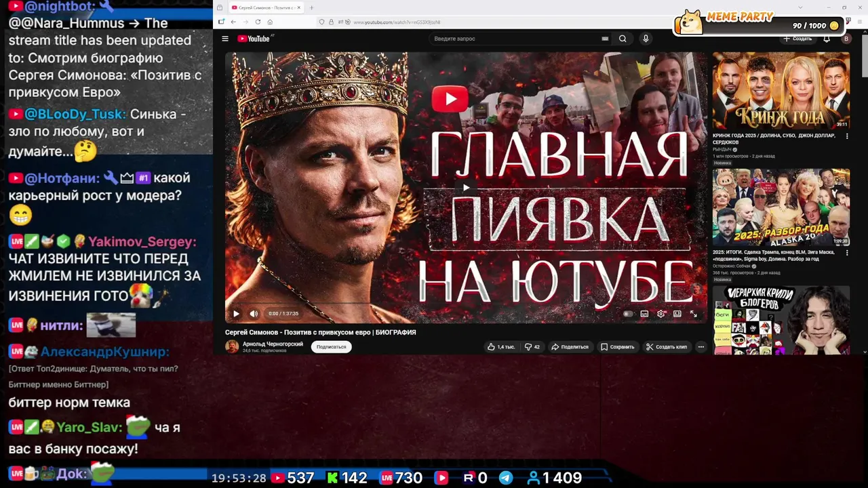This screenshot has width=868, height=488.
Task: Click the address bar padlock icon
Action: click(x=331, y=22)
